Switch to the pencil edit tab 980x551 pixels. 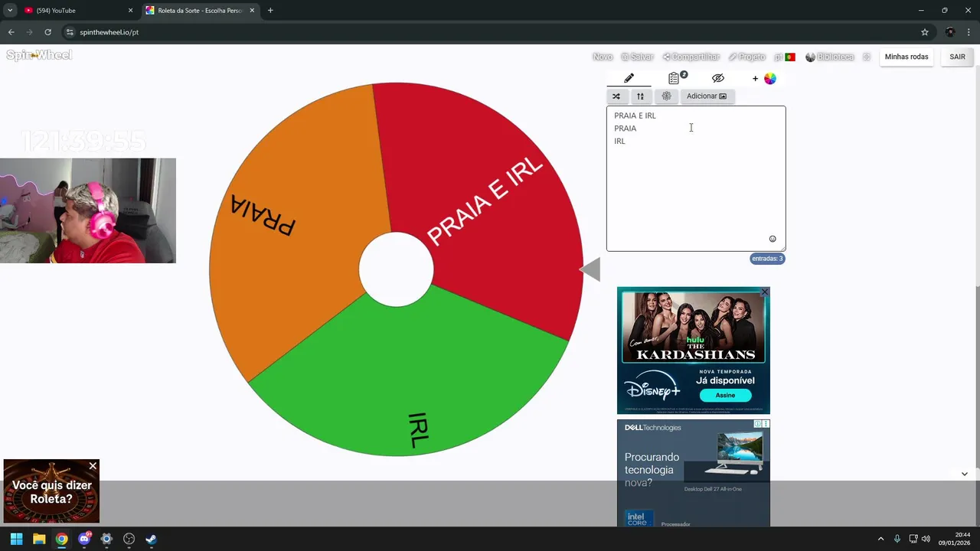click(x=629, y=78)
